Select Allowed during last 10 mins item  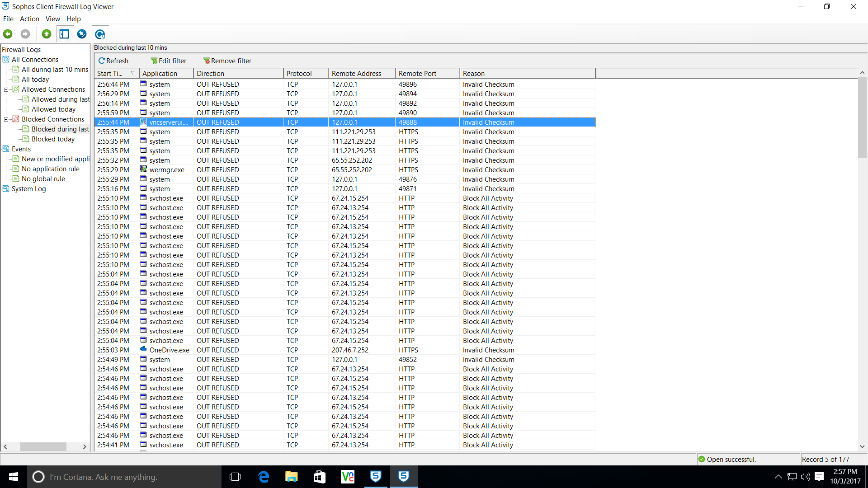pos(61,99)
